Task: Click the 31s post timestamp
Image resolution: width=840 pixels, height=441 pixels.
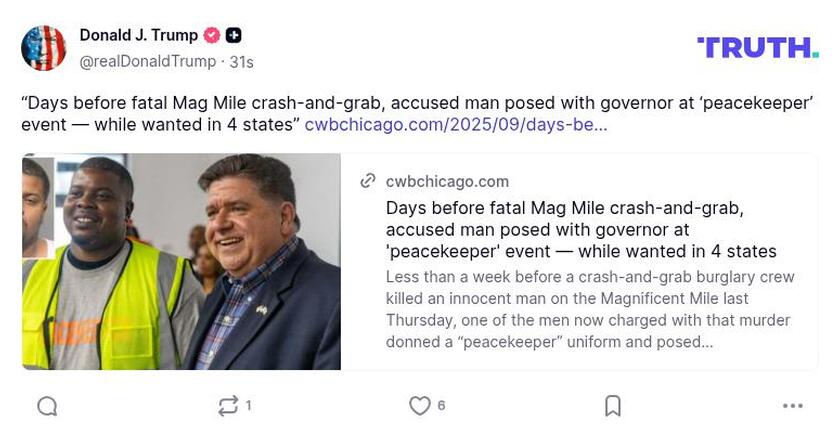Action: click(x=242, y=62)
